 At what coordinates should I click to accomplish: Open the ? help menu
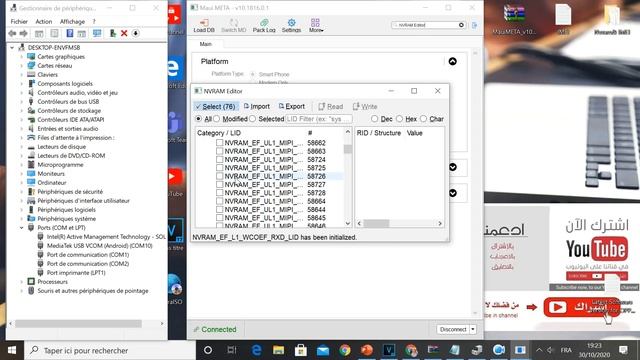[94, 22]
